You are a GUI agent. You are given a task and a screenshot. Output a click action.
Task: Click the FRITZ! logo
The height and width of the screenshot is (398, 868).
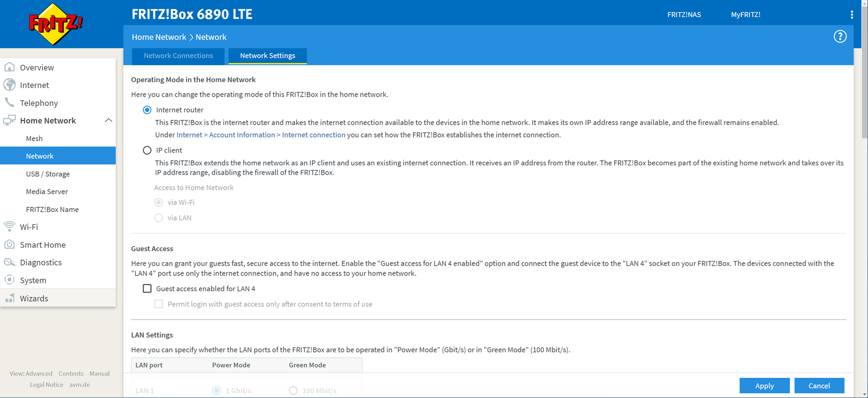[55, 24]
